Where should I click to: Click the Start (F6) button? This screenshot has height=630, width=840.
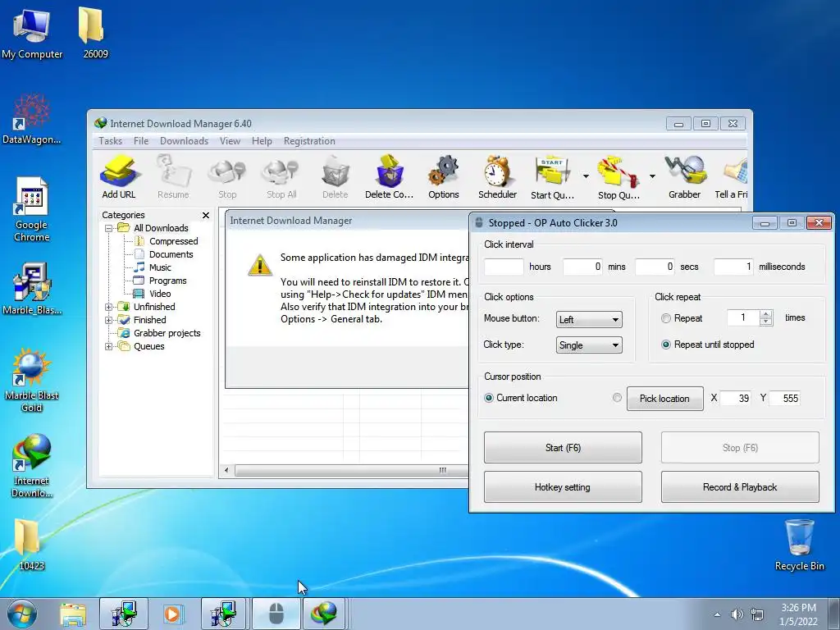coord(563,447)
